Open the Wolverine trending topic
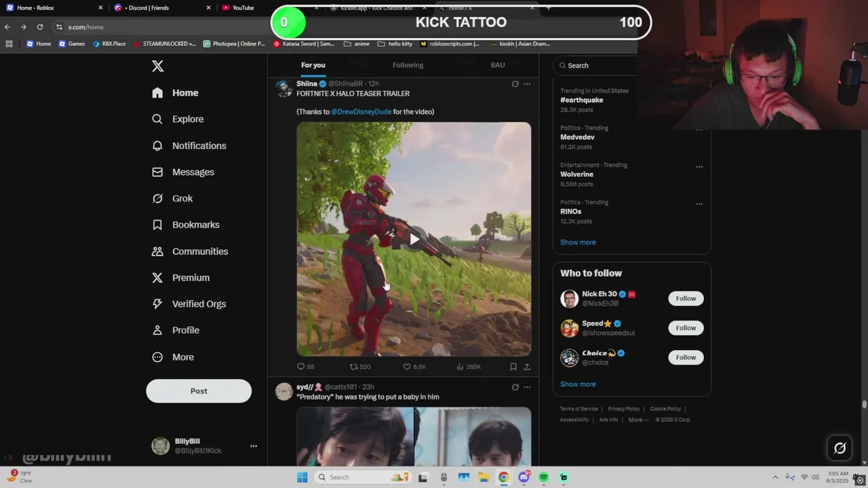The width and height of the screenshot is (868, 488). [x=577, y=174]
